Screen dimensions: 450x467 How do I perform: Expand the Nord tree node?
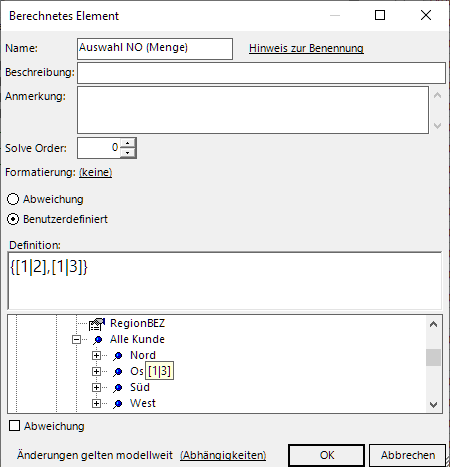96,356
